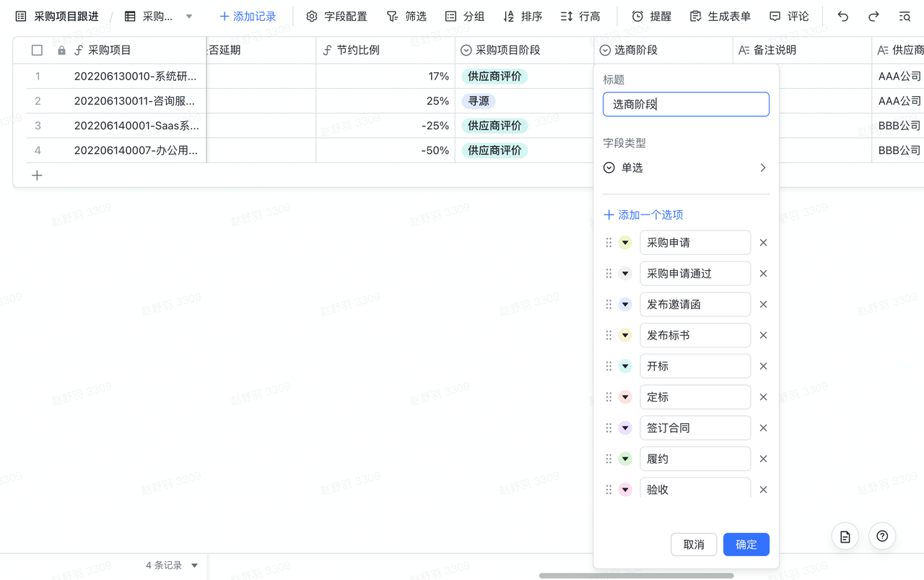Image resolution: width=924 pixels, height=580 pixels.
Task: Open the table view name dropdown
Action: point(189,16)
